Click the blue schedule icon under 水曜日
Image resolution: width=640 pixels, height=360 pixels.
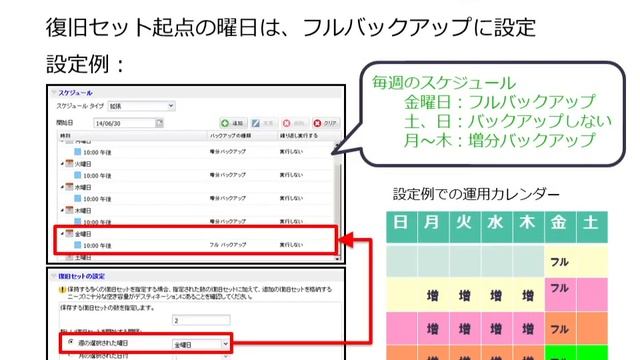[78, 198]
